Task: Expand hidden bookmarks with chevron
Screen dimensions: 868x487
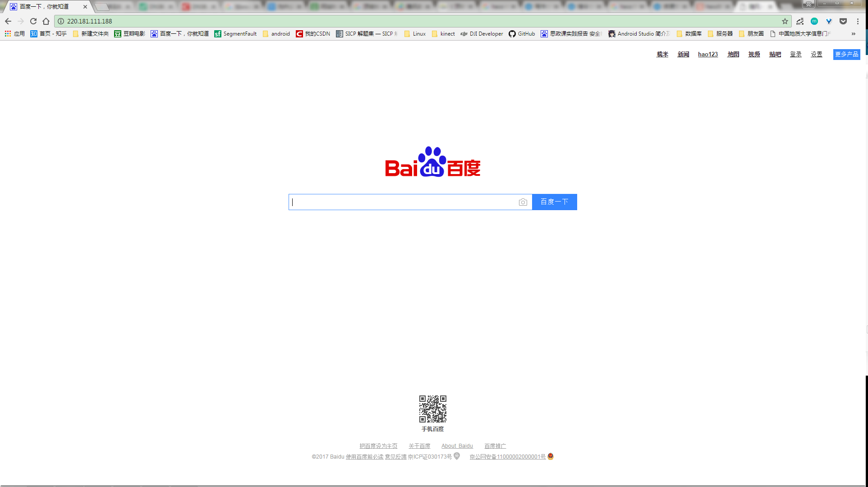Action: (853, 34)
